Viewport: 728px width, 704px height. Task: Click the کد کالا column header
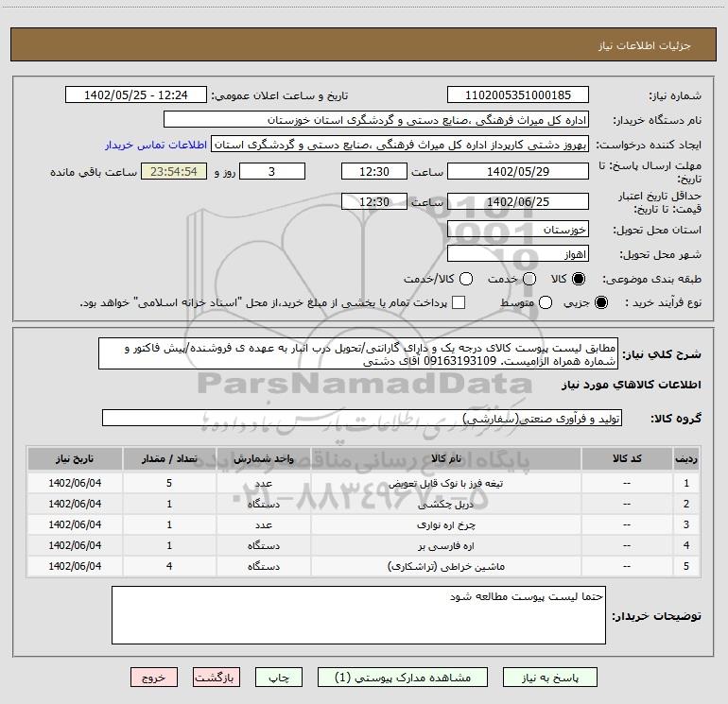[x=627, y=458]
